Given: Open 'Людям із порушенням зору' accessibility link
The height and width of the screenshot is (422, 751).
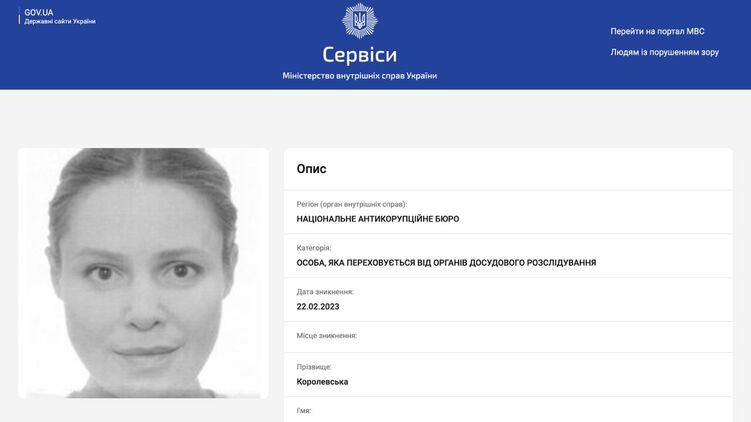Looking at the screenshot, I should 664,52.
